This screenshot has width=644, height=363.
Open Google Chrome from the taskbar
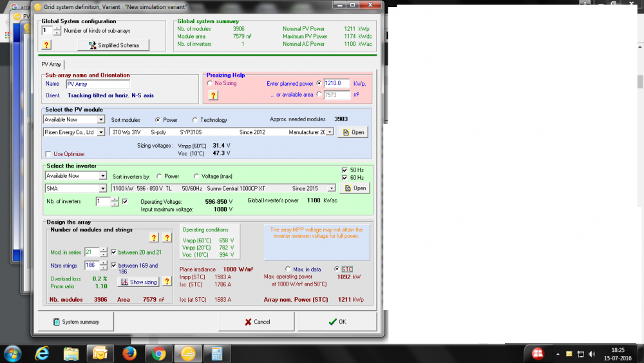(x=158, y=353)
